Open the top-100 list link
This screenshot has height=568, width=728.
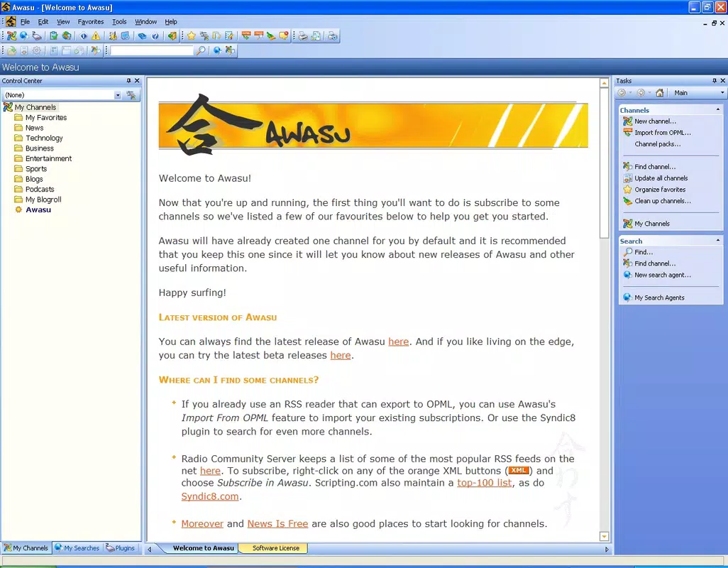pos(484,483)
